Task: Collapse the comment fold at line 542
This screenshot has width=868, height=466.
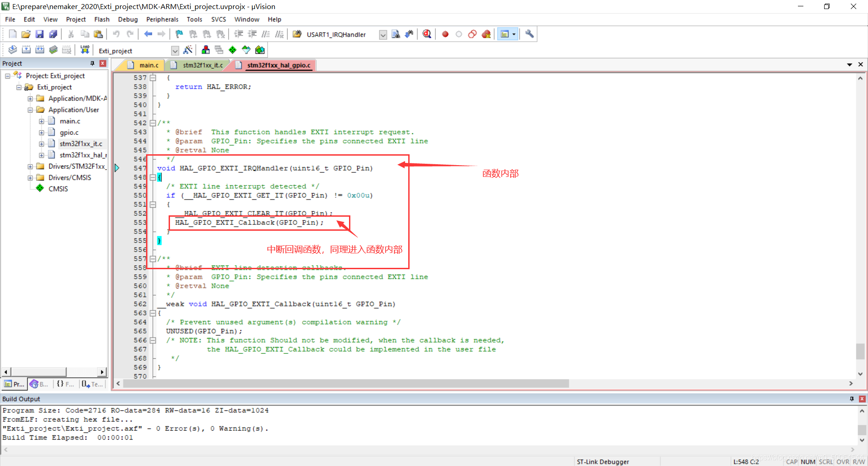Action: click(x=153, y=123)
